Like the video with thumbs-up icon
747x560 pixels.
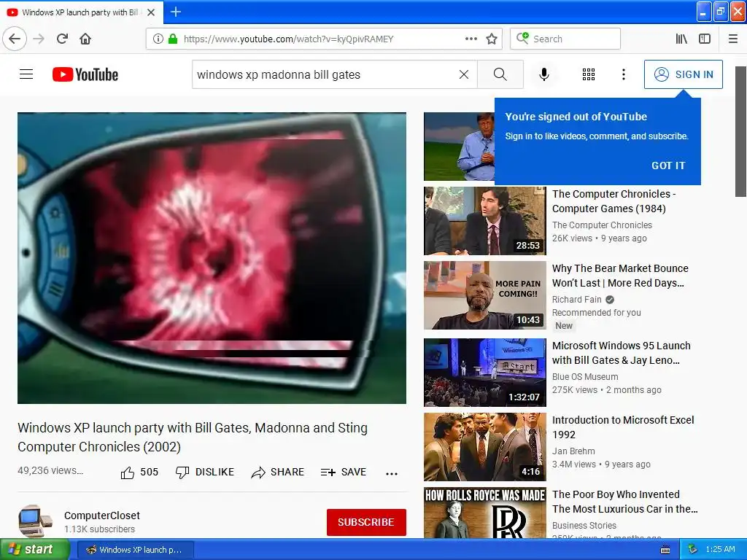pos(127,472)
